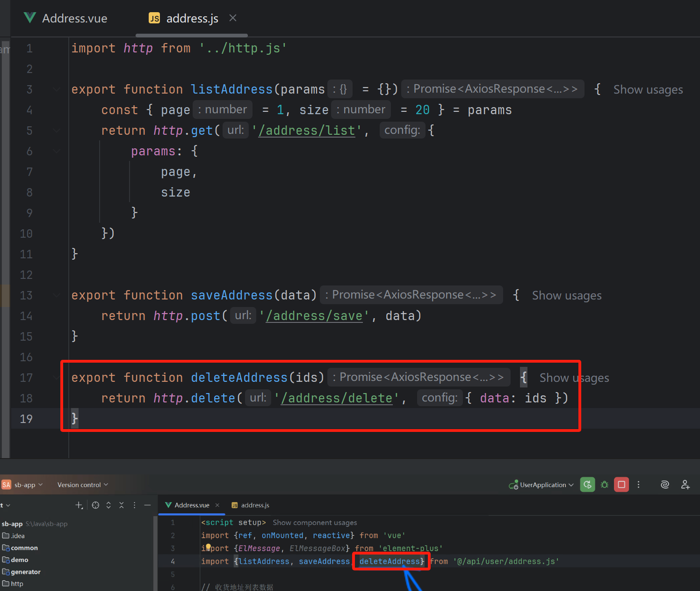Click the Select Opened File crosshair icon
Viewport: 700px width, 591px height.
[x=95, y=505]
